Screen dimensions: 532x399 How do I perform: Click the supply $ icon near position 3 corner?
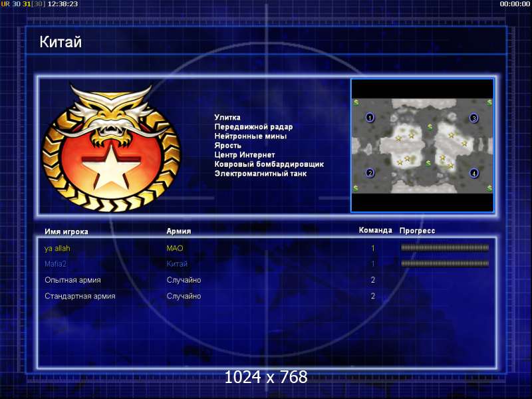click(489, 102)
